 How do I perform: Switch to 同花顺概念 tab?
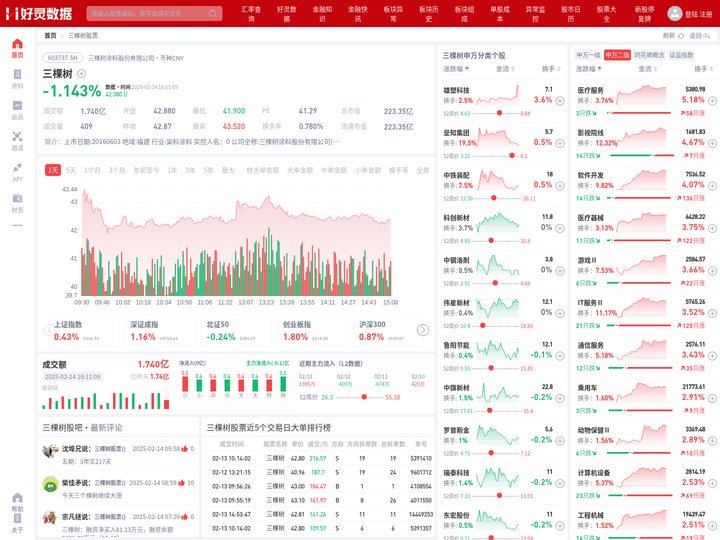pos(649,55)
